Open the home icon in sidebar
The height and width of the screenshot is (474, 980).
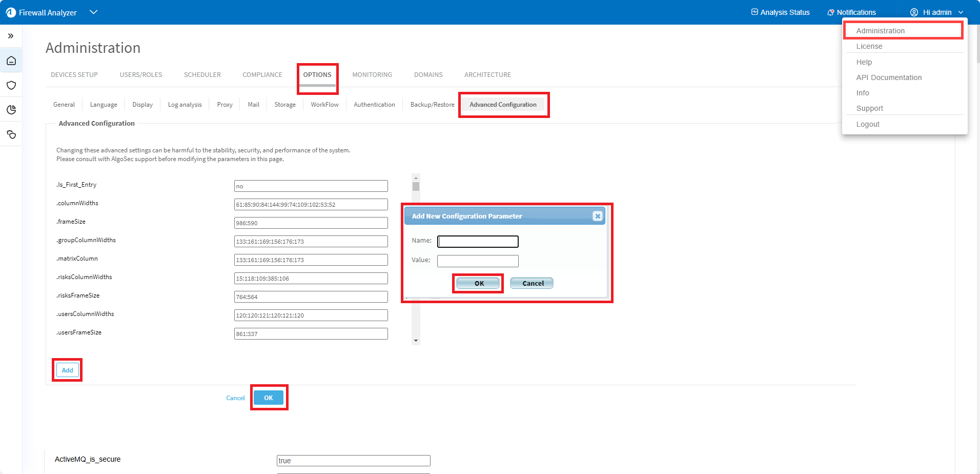pyautogui.click(x=11, y=61)
